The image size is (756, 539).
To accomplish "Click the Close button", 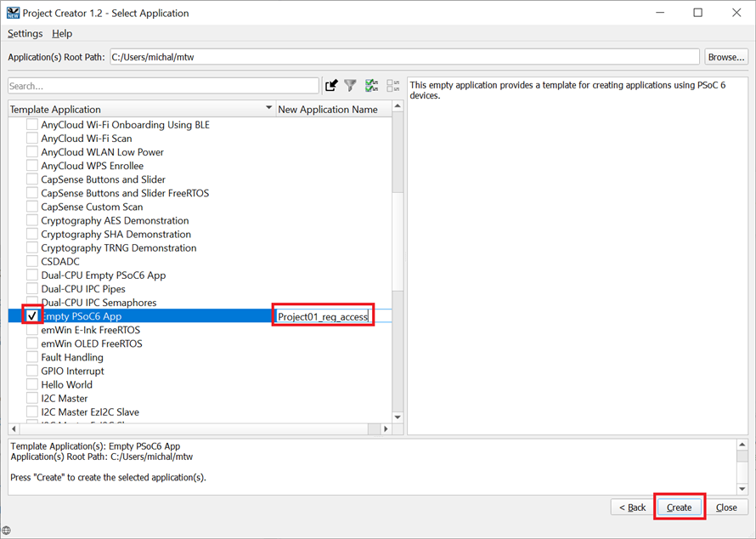I will click(x=726, y=508).
